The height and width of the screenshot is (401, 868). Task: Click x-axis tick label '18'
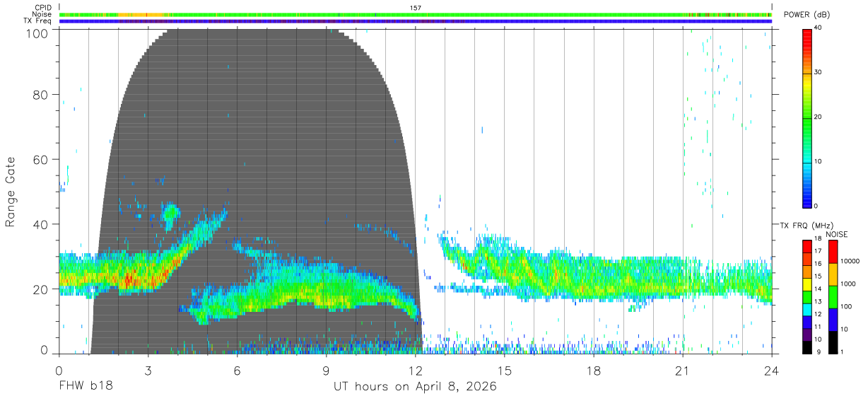594,371
